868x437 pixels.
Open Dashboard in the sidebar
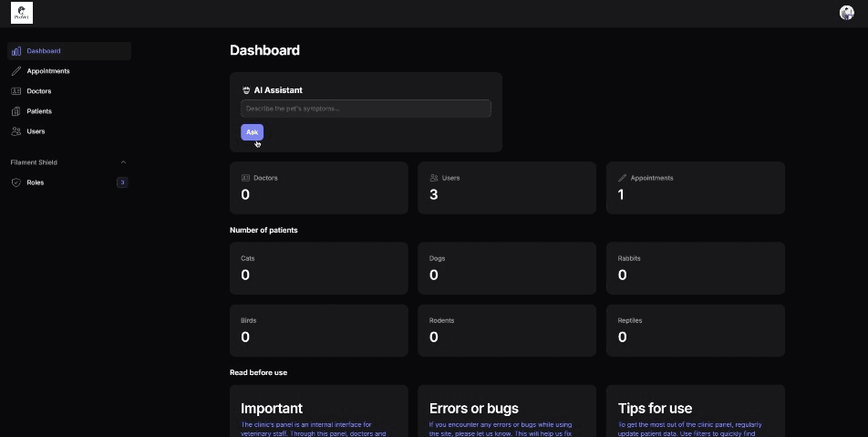click(69, 51)
